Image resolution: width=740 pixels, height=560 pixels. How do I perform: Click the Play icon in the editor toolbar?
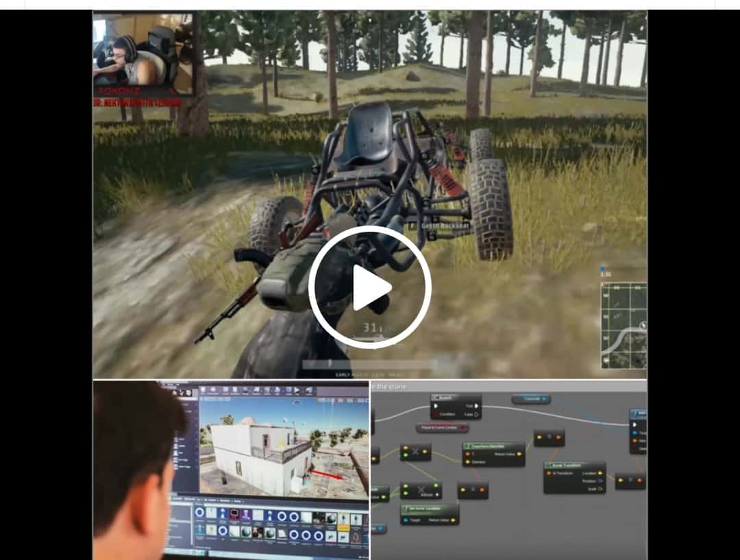[x=297, y=390]
